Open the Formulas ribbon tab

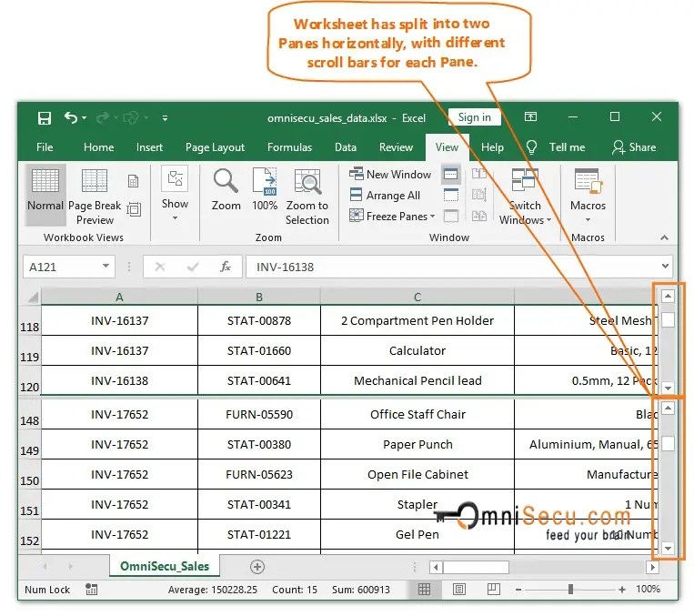click(289, 147)
